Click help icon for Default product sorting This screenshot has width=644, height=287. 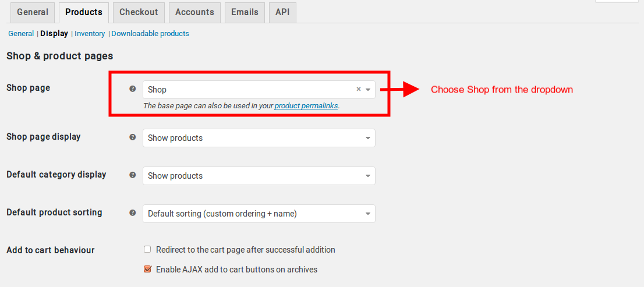(x=132, y=212)
